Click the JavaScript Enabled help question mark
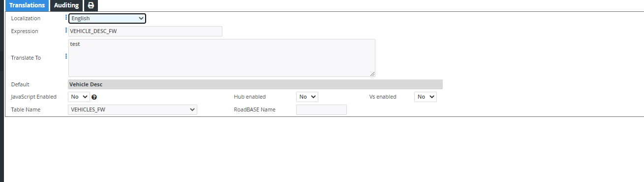This screenshot has height=182, width=644. (94, 97)
